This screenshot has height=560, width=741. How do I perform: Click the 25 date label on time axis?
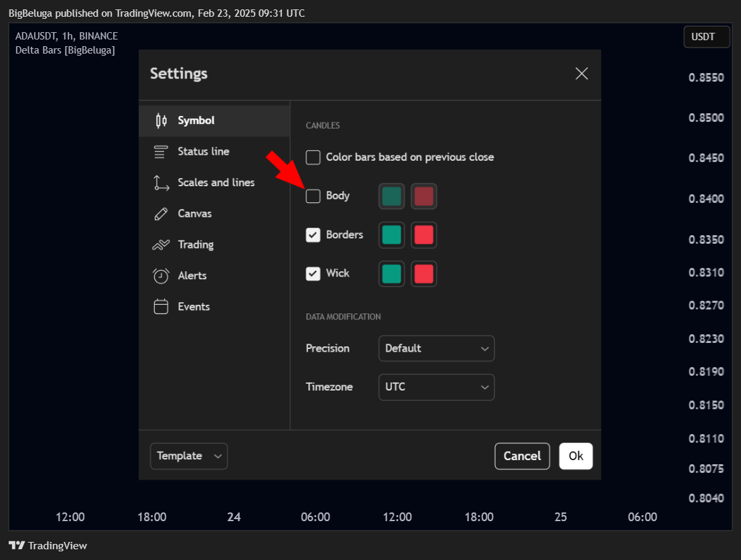[x=561, y=517]
